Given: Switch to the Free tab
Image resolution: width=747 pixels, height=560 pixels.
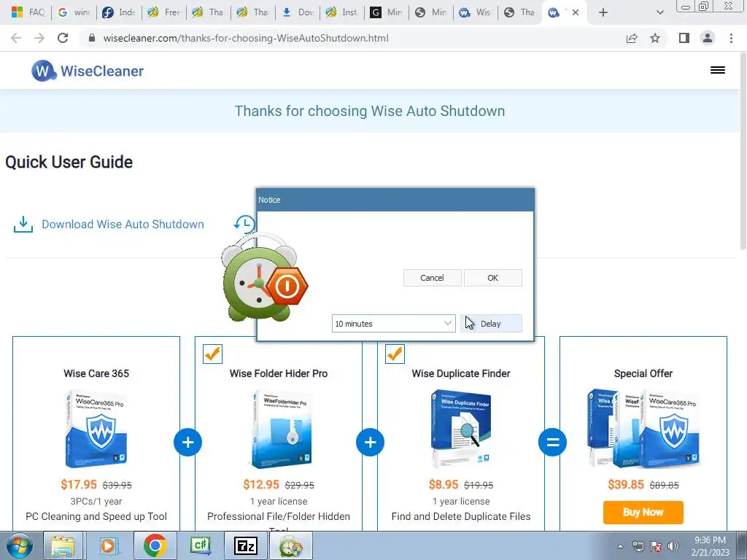Looking at the screenshot, I should [164, 12].
